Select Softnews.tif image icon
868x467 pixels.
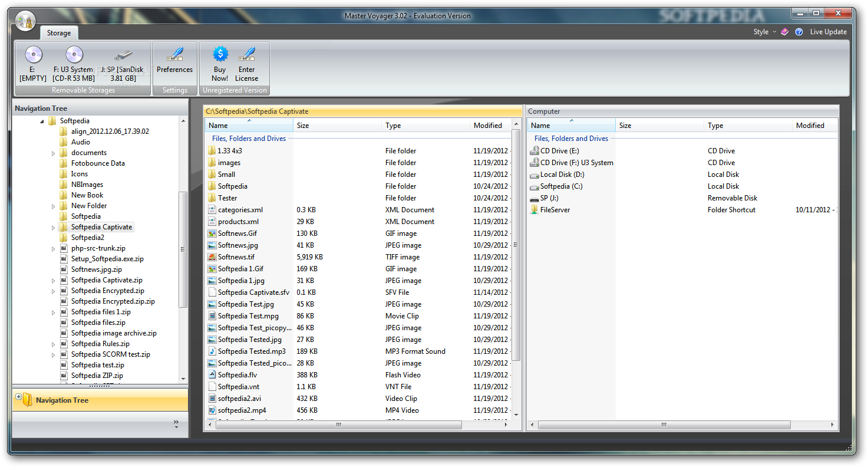tap(212, 257)
